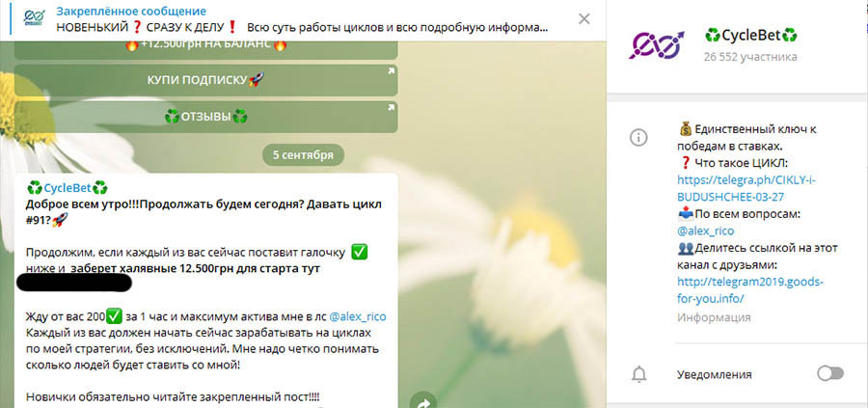The height and width of the screenshot is (408, 868).
Task: Close the pinned message banner
Action: click(583, 19)
